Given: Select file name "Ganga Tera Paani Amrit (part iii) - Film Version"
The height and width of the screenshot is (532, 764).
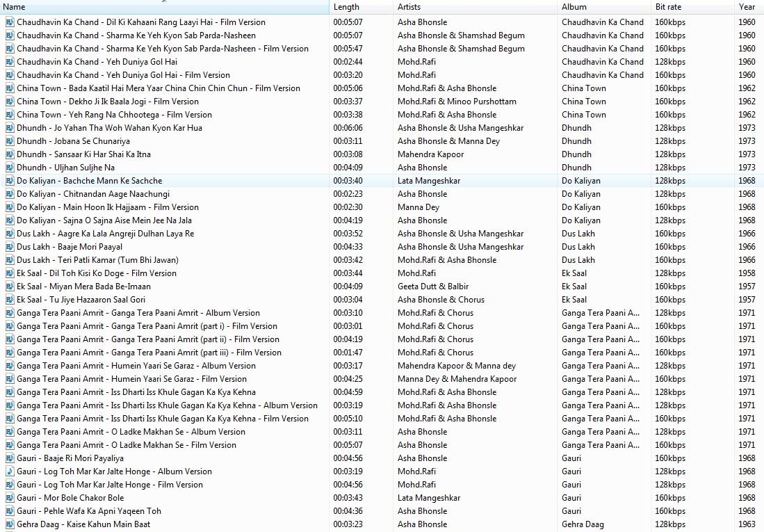Looking at the screenshot, I should [149, 352].
